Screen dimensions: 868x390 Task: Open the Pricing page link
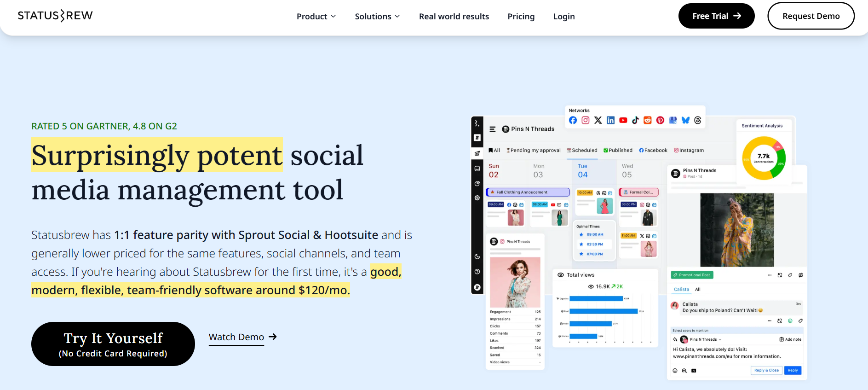tap(521, 17)
